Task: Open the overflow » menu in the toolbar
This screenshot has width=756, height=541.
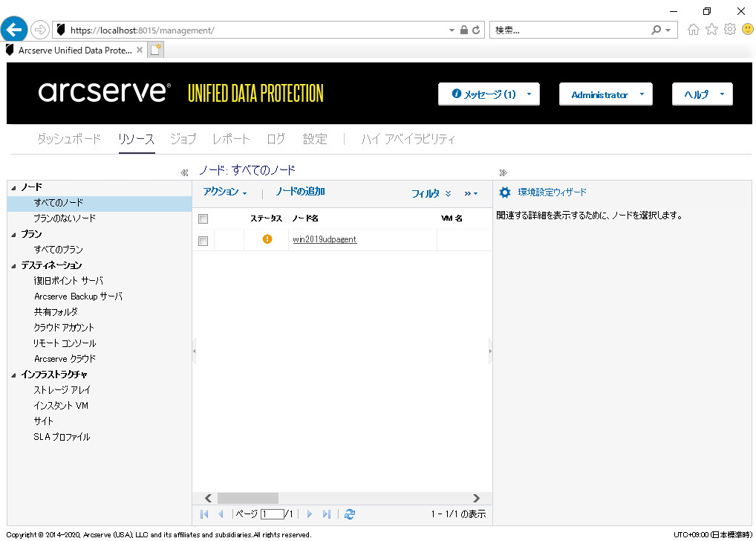Action: pyautogui.click(x=471, y=193)
